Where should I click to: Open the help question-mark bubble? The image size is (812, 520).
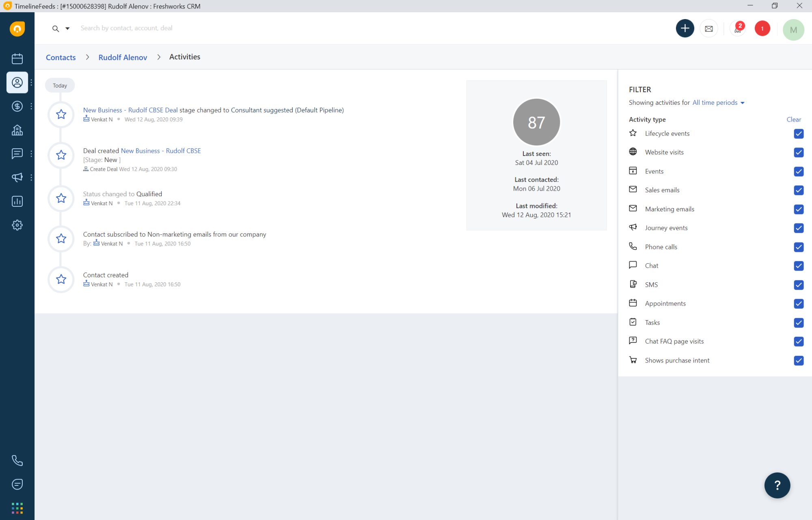point(777,485)
